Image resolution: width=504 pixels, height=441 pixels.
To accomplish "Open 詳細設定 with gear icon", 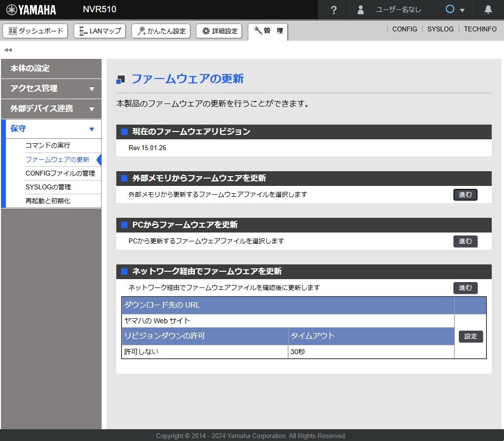I will click(x=219, y=31).
